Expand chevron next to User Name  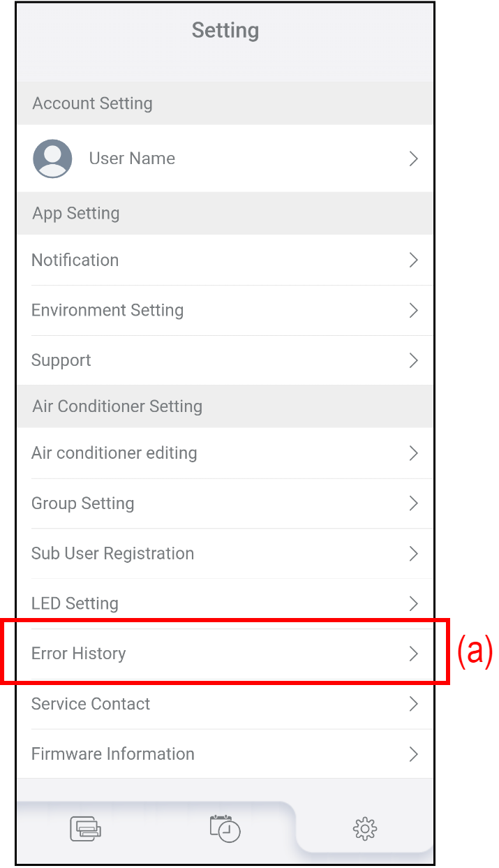click(413, 159)
